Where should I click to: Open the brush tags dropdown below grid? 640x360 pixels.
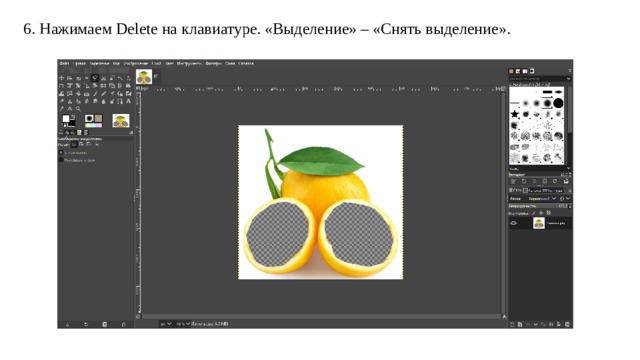point(568,169)
